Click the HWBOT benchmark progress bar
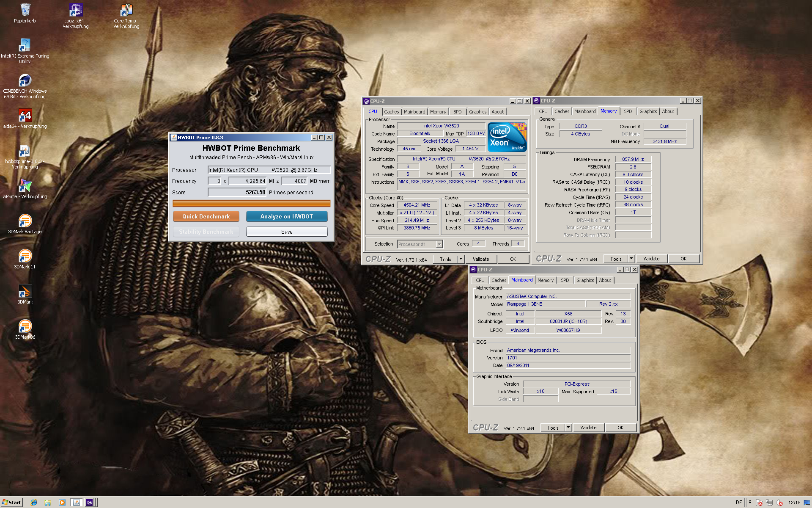This screenshot has height=508, width=812. (x=251, y=204)
